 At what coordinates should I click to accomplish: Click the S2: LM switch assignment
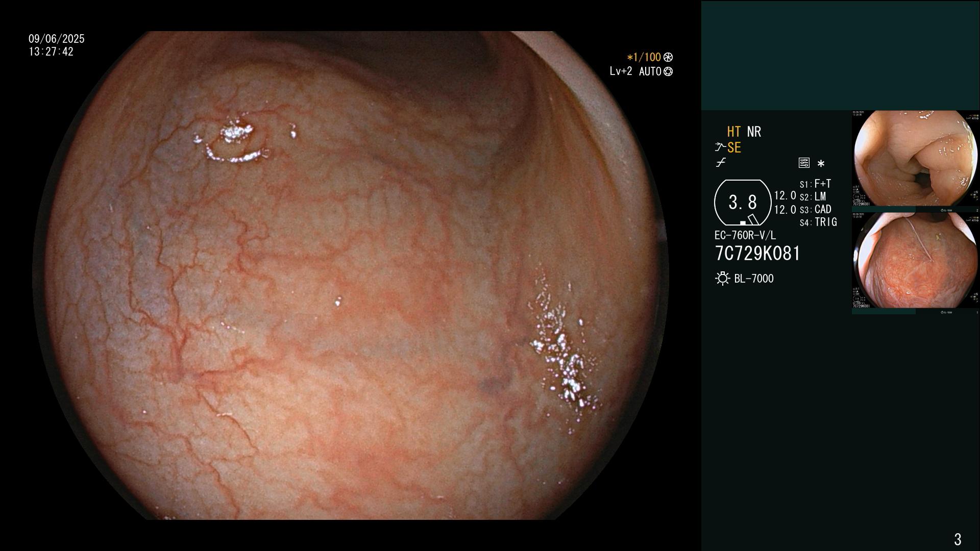point(813,196)
